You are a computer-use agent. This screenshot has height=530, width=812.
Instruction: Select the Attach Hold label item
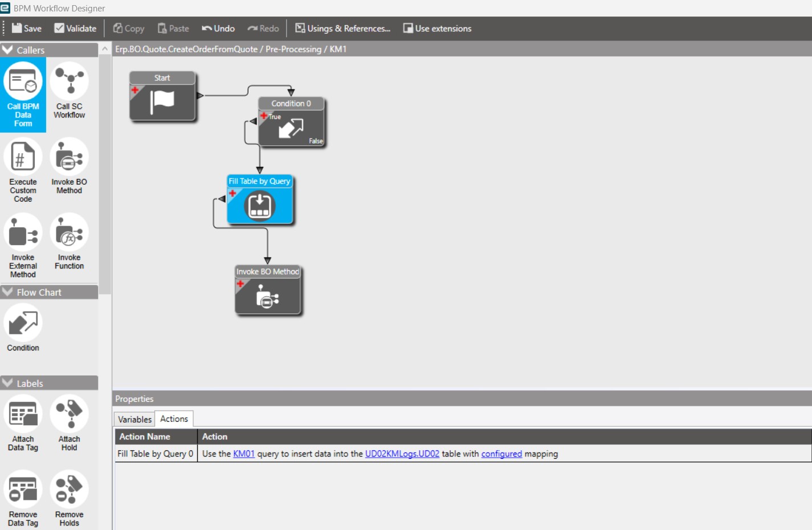[70, 423]
